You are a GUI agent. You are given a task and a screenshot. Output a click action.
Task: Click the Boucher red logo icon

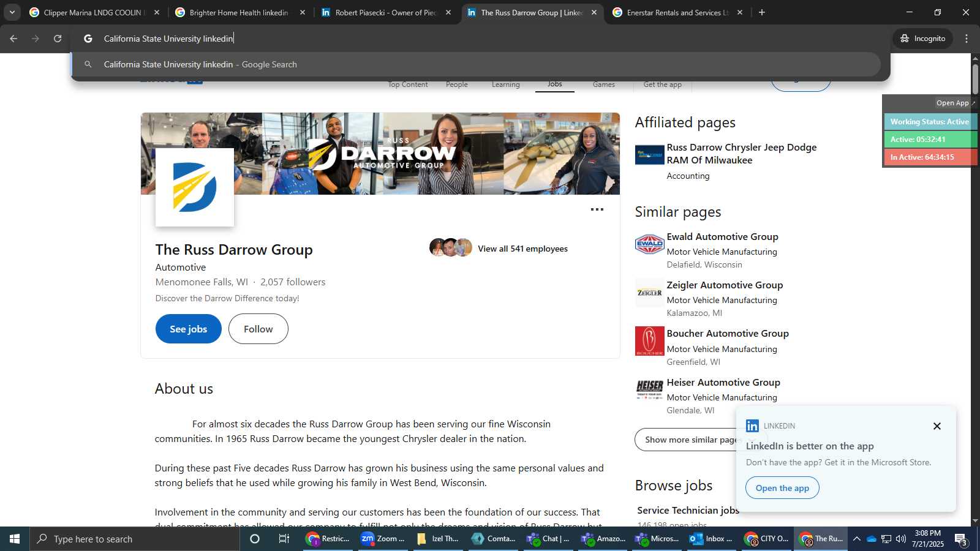coord(650,341)
